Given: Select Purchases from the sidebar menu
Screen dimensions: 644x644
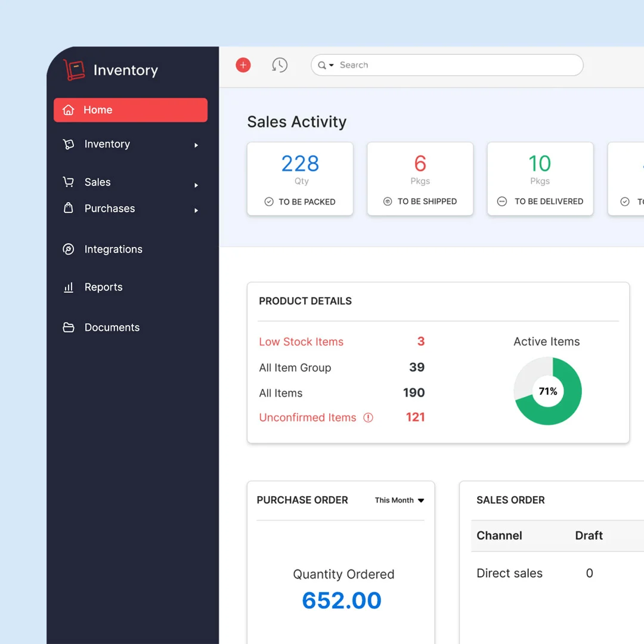Looking at the screenshot, I should pos(109,209).
